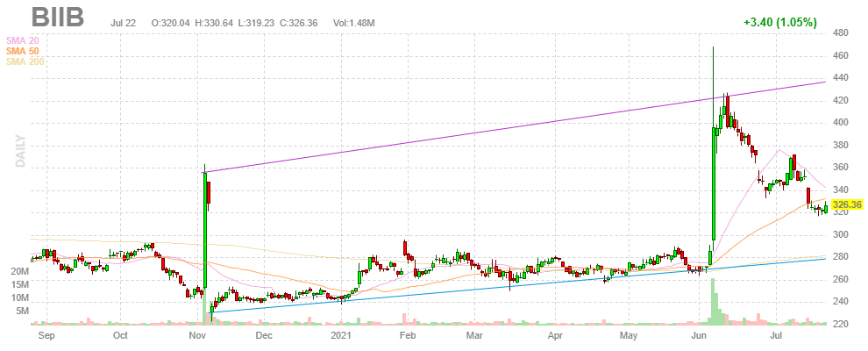Click the largest green June volume bar
Screen dimensions: 868x351
714,301
